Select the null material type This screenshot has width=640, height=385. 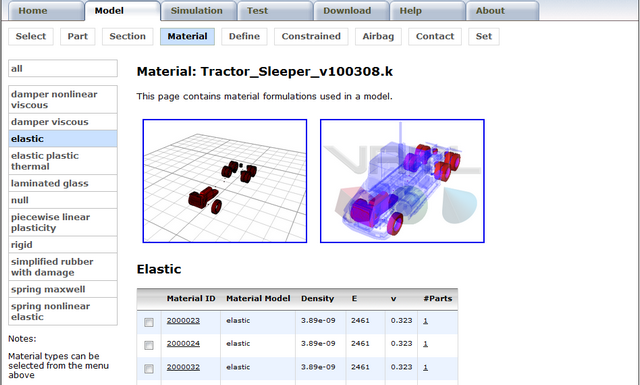[x=63, y=200]
